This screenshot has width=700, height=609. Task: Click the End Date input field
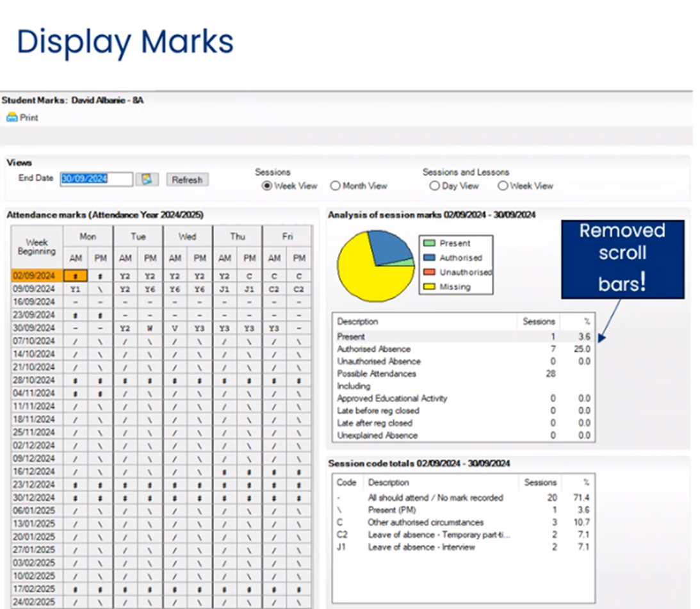pos(96,179)
